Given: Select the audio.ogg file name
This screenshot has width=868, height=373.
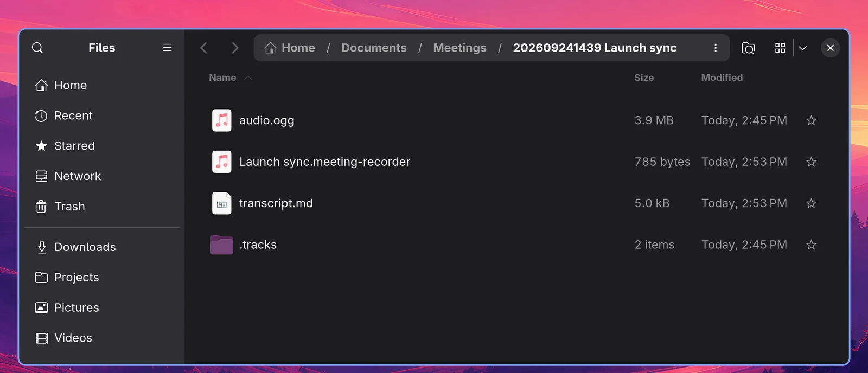Looking at the screenshot, I should 266,120.
